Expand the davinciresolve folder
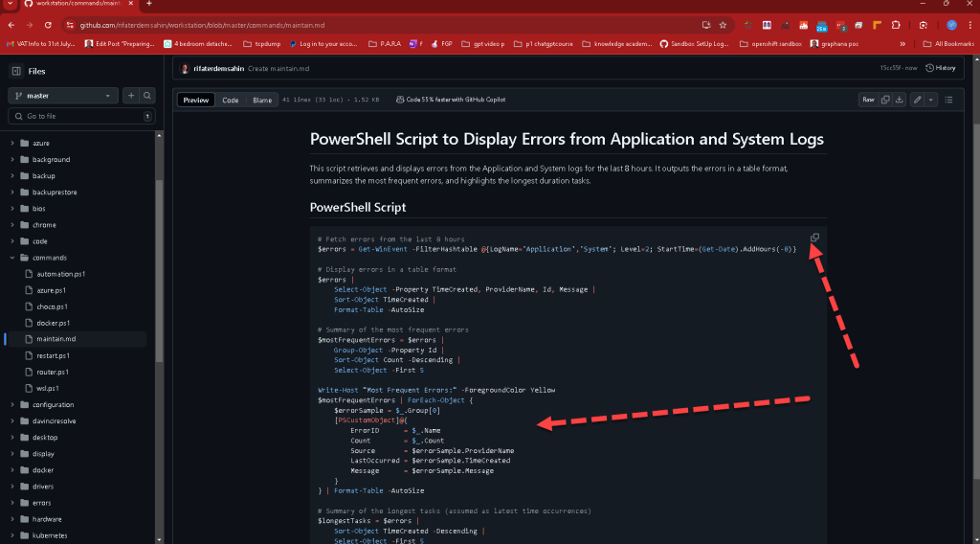Screen dimensions: 980x544 12,420
